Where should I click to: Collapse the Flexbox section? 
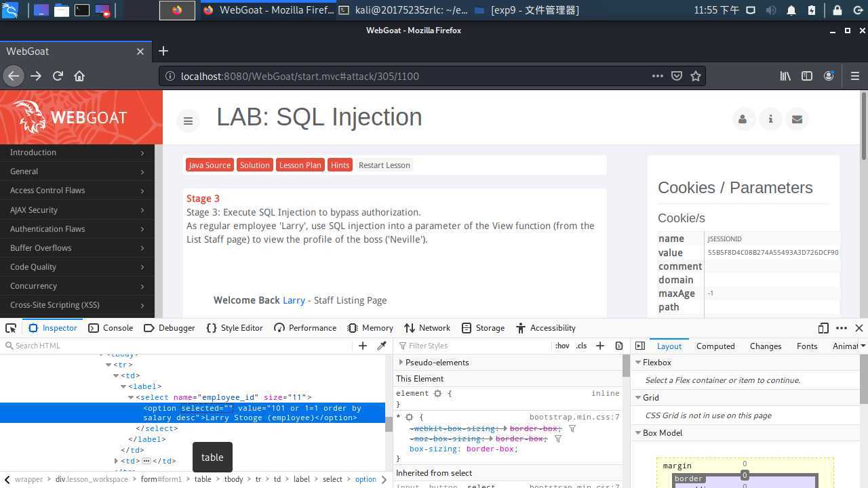click(638, 363)
